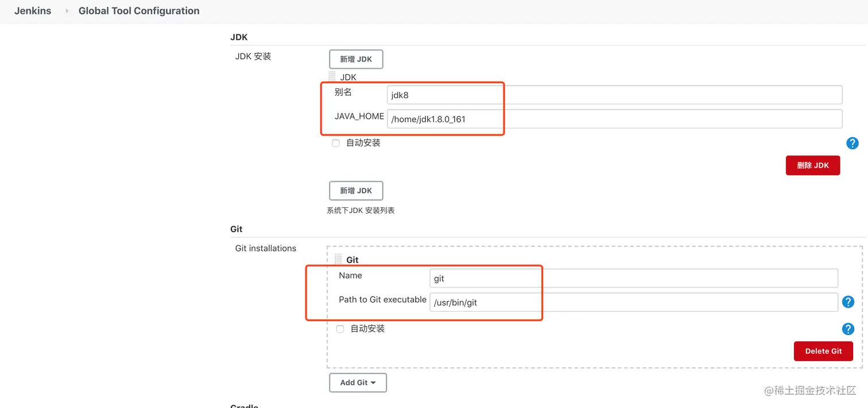Click the JAVA_HOME label
868x408 pixels.
pyautogui.click(x=359, y=116)
